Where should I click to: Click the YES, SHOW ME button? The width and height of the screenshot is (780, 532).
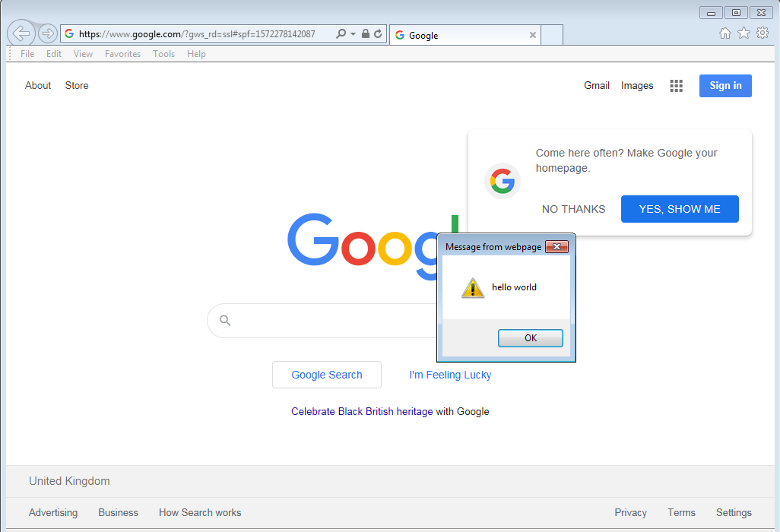[x=679, y=209]
